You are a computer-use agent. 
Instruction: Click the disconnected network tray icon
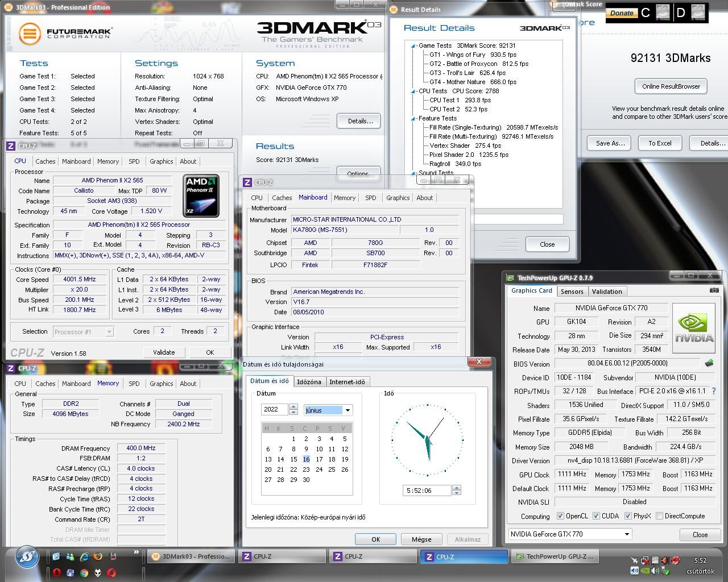645,560
